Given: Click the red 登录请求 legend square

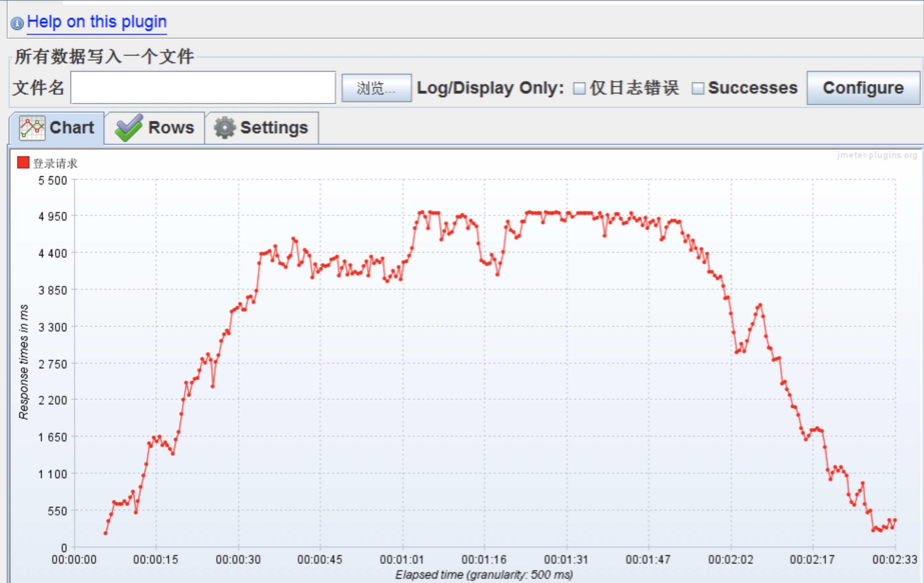Looking at the screenshot, I should click(x=23, y=162).
